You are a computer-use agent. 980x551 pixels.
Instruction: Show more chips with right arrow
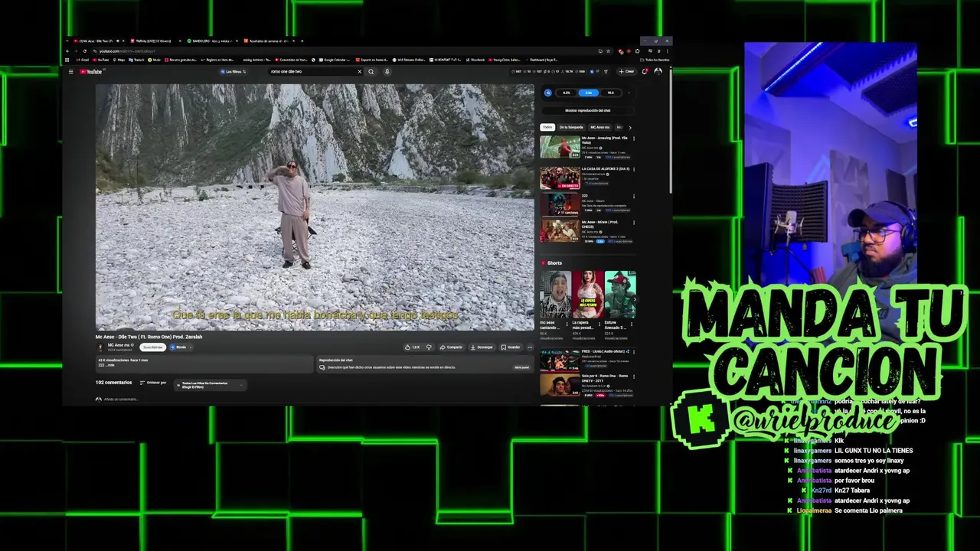click(630, 128)
